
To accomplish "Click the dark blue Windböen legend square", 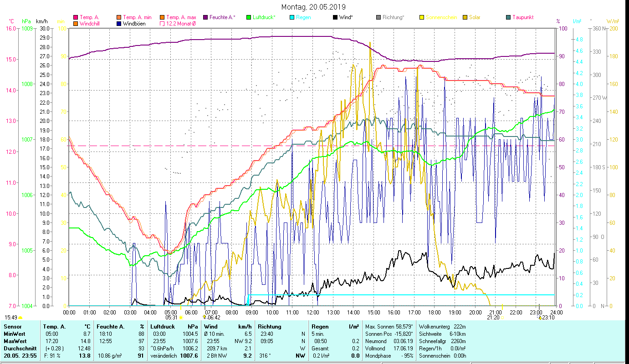I will [x=119, y=24].
